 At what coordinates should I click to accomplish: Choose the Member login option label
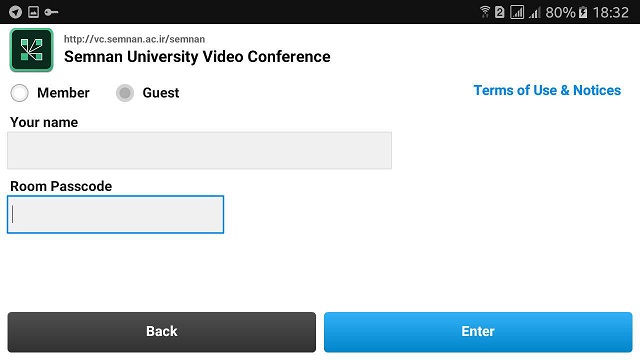(63, 93)
